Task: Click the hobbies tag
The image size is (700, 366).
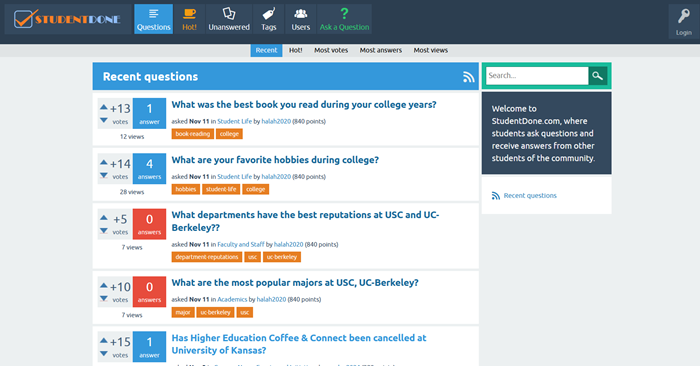Action: (x=185, y=189)
